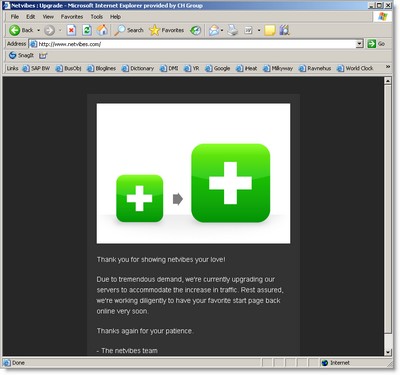The width and height of the screenshot is (400, 375).
Task: Open the Tools menu
Action: point(97,16)
